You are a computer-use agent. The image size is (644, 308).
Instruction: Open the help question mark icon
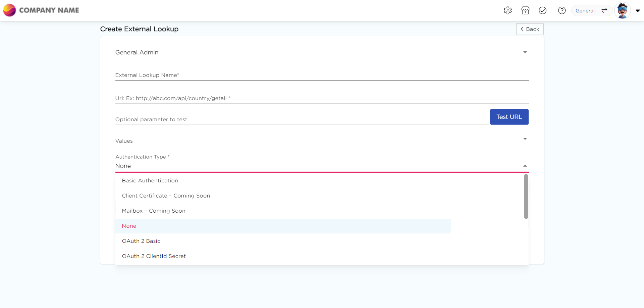561,10
